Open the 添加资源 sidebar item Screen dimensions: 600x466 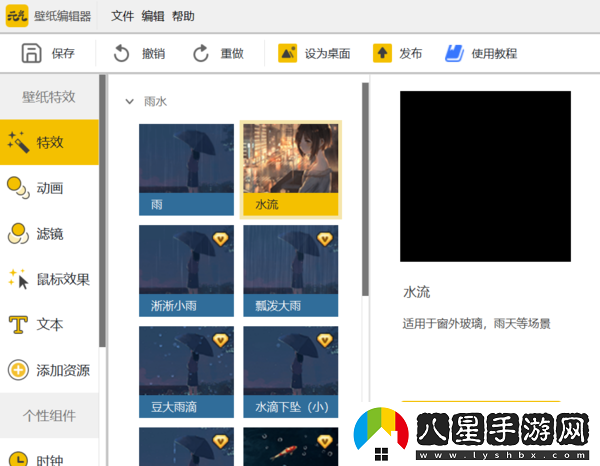coord(49,370)
